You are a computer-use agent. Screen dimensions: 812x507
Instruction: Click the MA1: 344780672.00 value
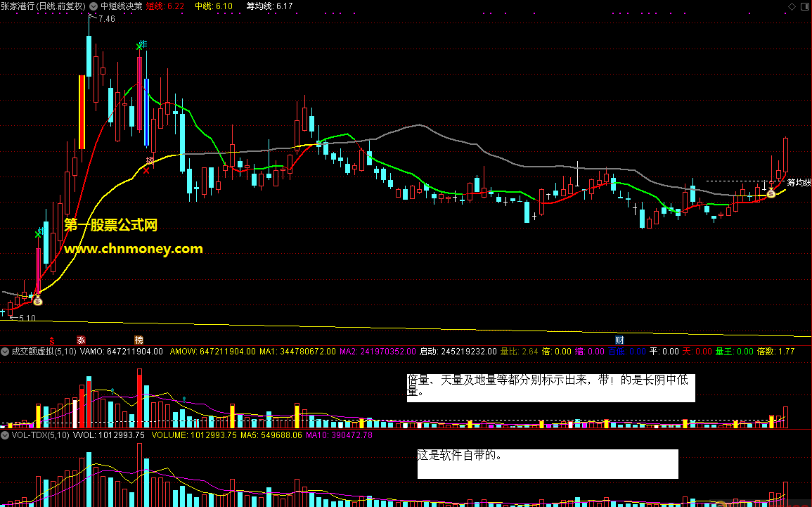pyautogui.click(x=297, y=351)
